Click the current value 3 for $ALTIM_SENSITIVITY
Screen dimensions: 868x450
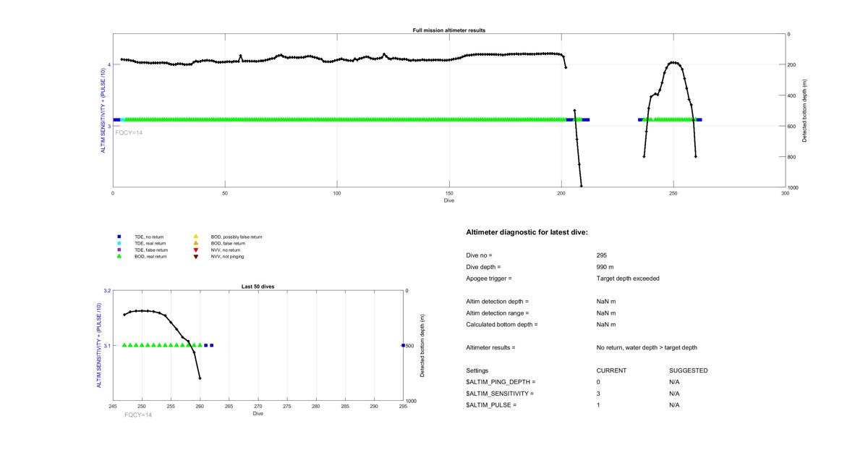coord(599,394)
